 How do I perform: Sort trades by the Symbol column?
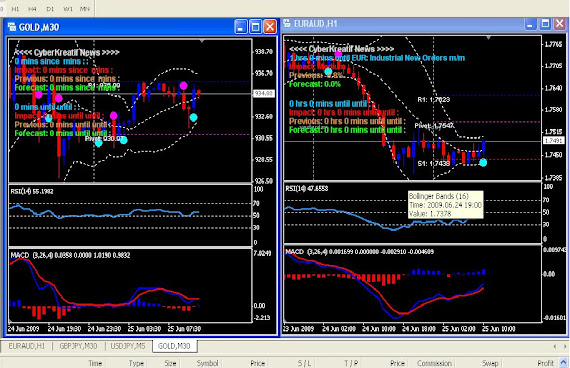pos(208,363)
